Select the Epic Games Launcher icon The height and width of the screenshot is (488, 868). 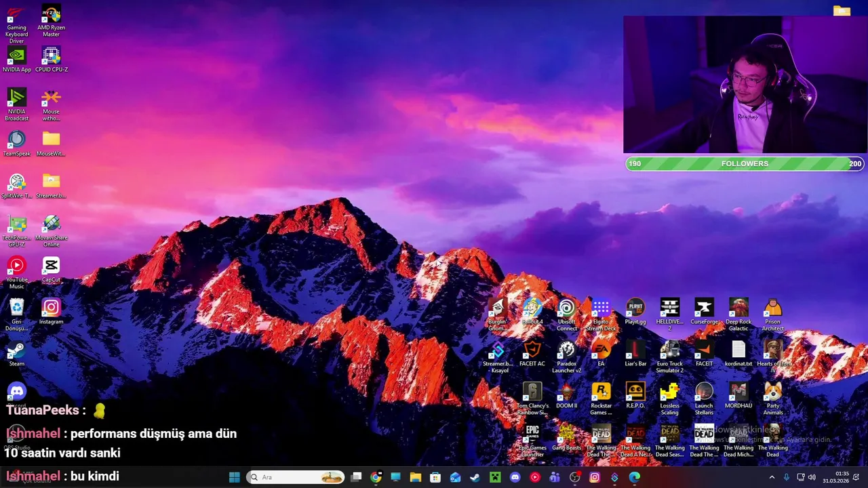pos(532,441)
